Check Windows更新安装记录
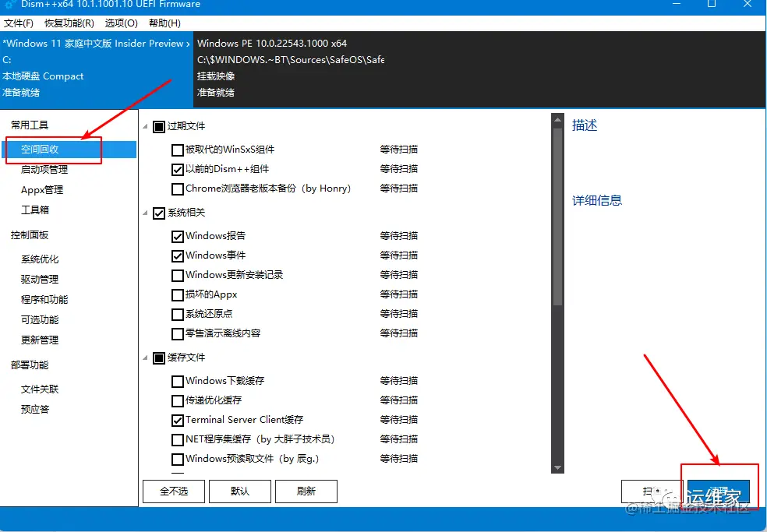Image resolution: width=767 pixels, height=532 pixels. [x=178, y=275]
